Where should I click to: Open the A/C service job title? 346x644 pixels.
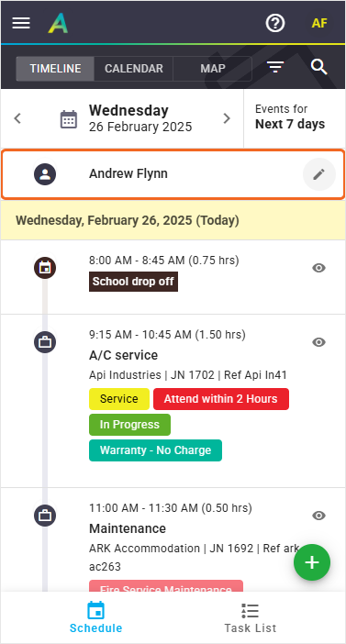[123, 355]
